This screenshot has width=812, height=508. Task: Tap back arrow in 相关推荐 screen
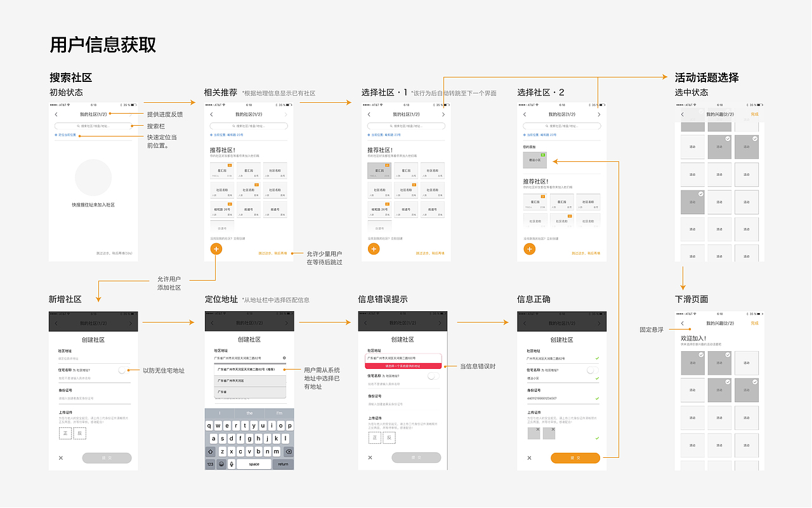point(212,114)
